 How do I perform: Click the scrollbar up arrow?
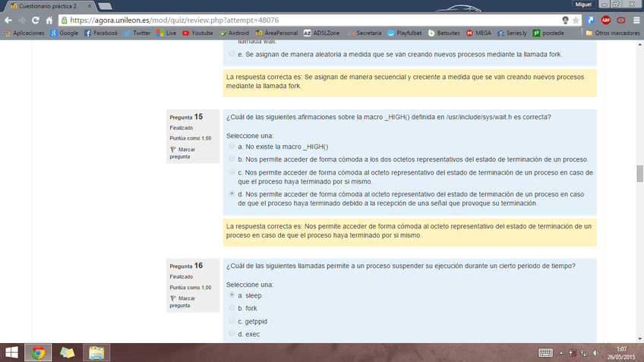click(x=640, y=44)
